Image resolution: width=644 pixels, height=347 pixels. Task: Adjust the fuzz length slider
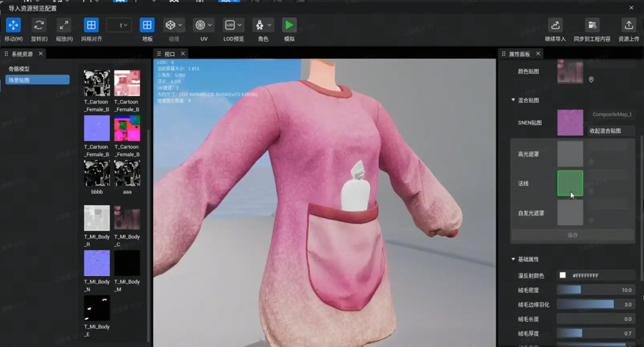596,319
